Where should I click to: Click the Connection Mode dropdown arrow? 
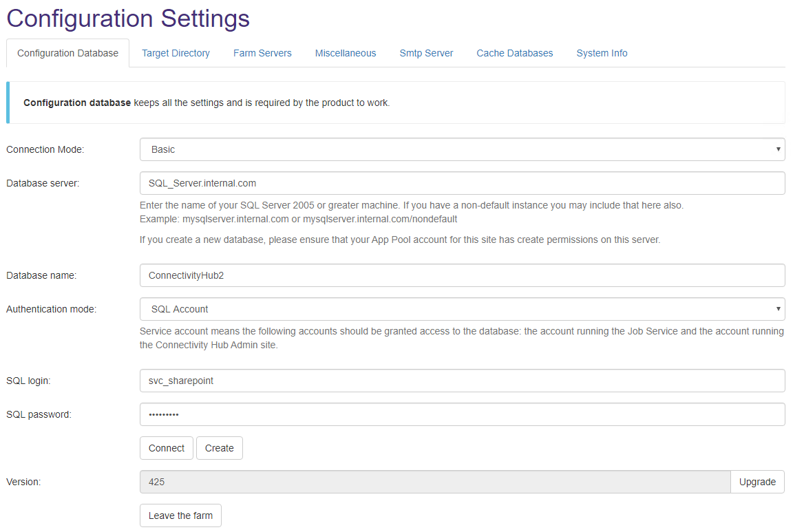(778, 149)
